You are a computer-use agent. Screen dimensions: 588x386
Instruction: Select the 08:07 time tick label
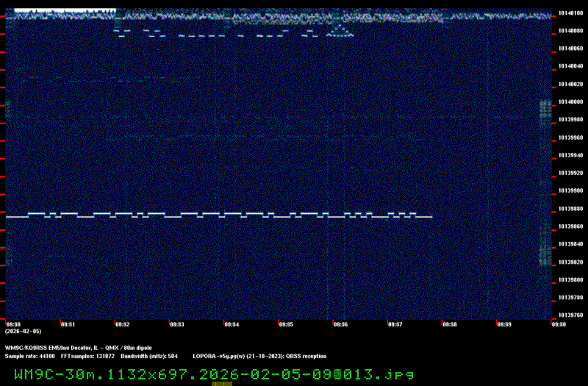pos(395,324)
